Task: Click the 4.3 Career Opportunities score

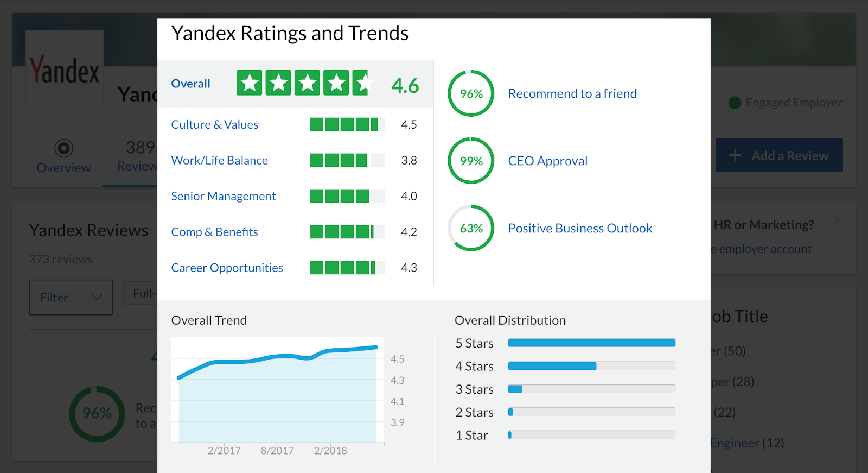Action: point(409,268)
